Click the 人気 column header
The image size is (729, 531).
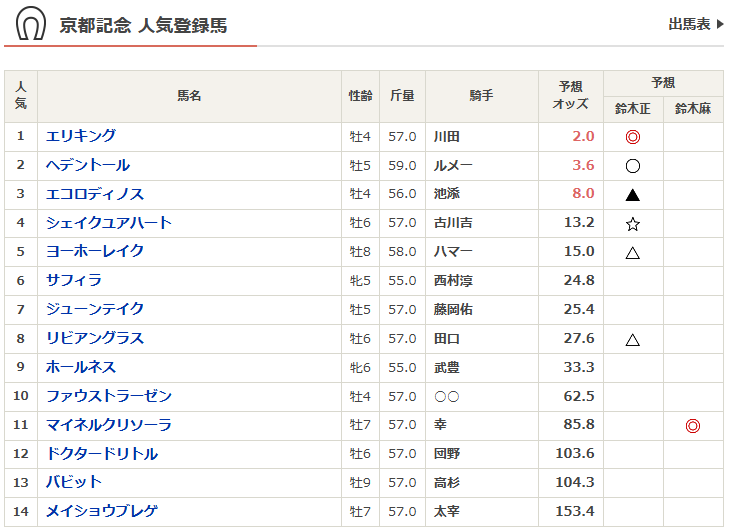tap(21, 96)
